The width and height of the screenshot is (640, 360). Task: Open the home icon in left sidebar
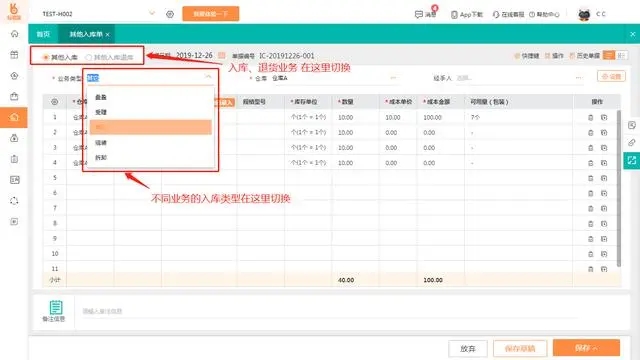pos(14,34)
